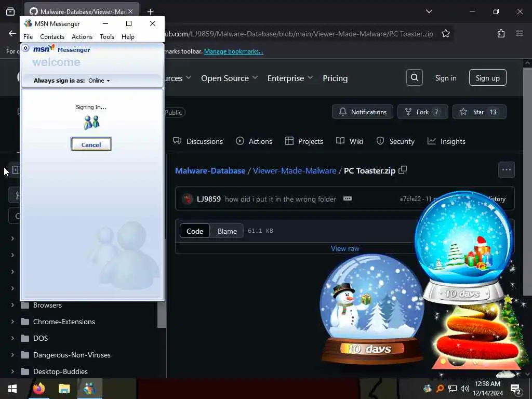Open the browser extensions icon
This screenshot has height=399, width=532.
pyautogui.click(x=501, y=33)
